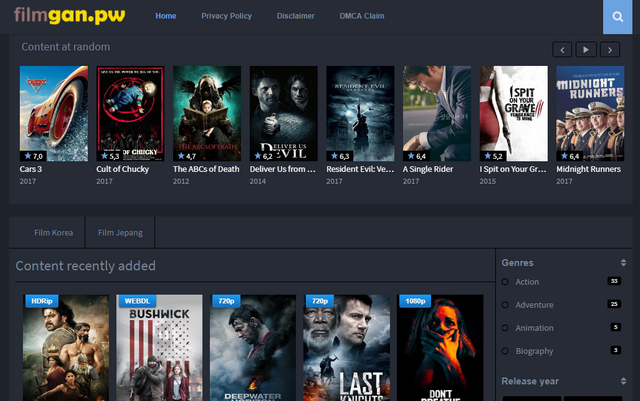
Task: Click the HDRip quality badge
Action: click(x=42, y=301)
